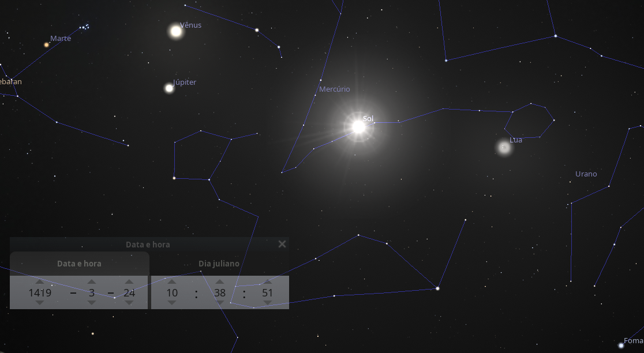Increase the minutes value with the up arrow
This screenshot has height=353, width=644.
click(x=220, y=281)
